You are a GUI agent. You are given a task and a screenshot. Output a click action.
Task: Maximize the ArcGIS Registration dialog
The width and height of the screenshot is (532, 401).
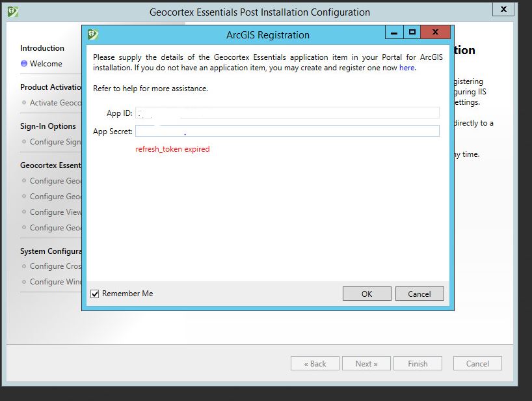[x=412, y=33]
